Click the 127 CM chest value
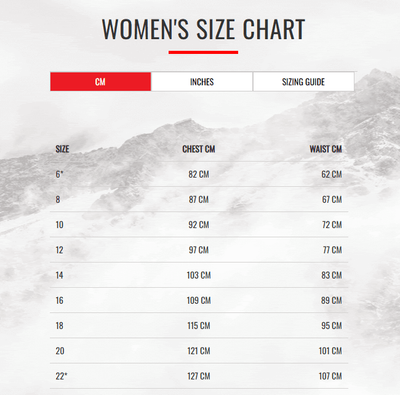The height and width of the screenshot is (395, 400). coord(199,376)
